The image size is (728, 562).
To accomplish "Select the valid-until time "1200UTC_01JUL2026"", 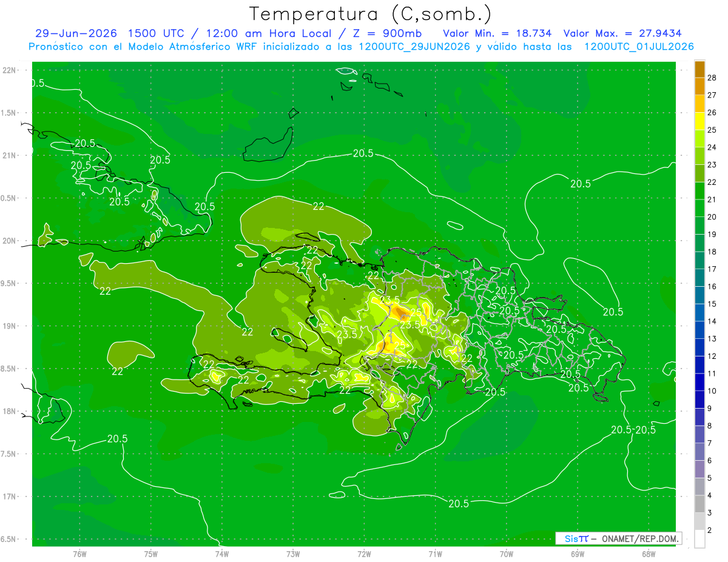I will pos(639,47).
